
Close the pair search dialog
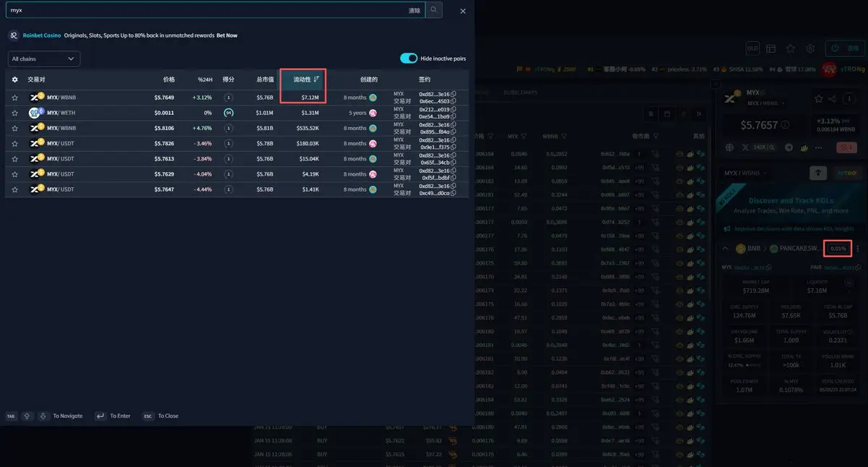(x=463, y=11)
